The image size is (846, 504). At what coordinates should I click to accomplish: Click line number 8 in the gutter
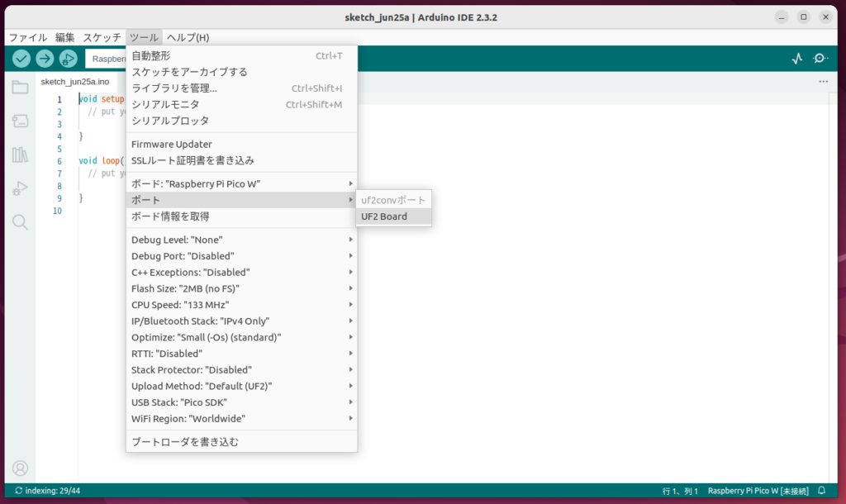coord(59,186)
